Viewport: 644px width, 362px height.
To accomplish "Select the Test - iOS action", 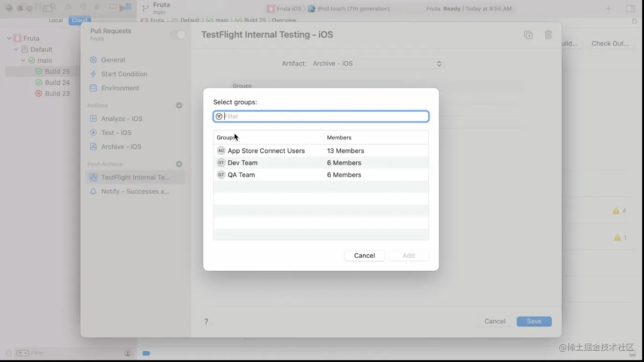I will coord(136,133).
